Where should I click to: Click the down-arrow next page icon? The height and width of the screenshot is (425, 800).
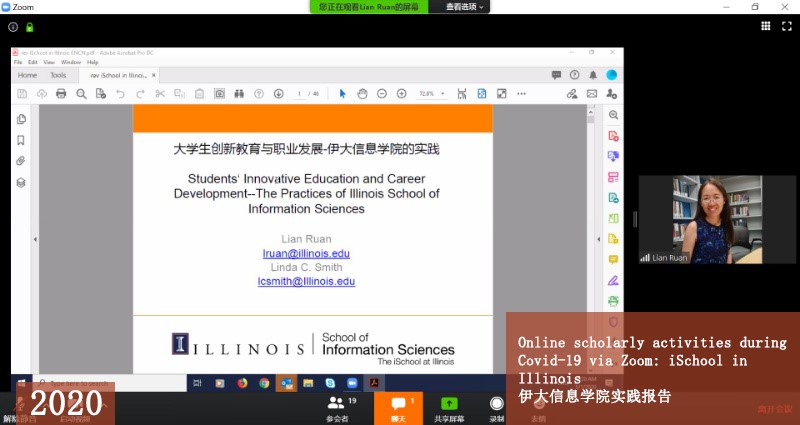click(279, 94)
